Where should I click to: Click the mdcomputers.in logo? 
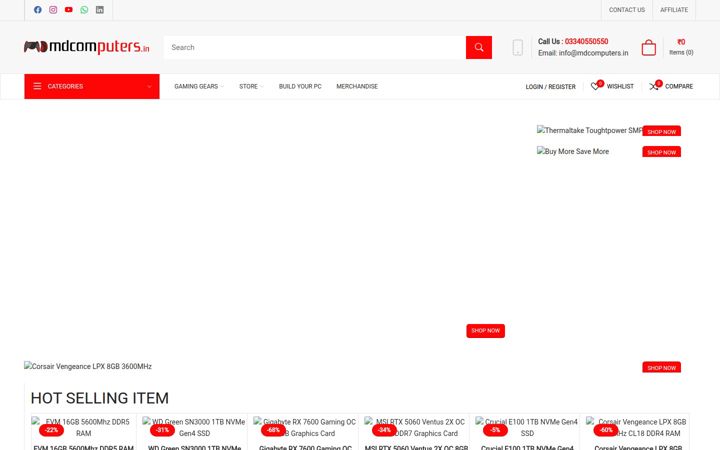(x=87, y=47)
